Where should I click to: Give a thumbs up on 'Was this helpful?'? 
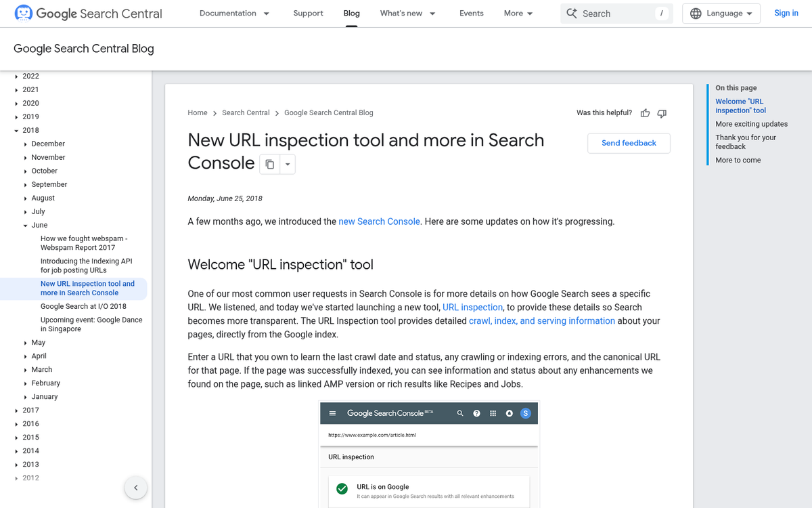point(645,113)
